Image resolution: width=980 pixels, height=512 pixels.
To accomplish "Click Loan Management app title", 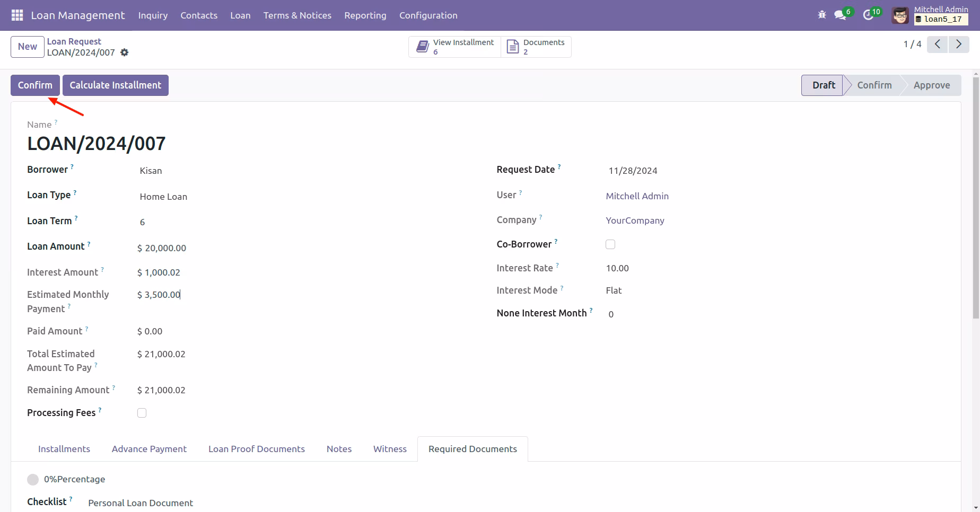I will 78,15.
